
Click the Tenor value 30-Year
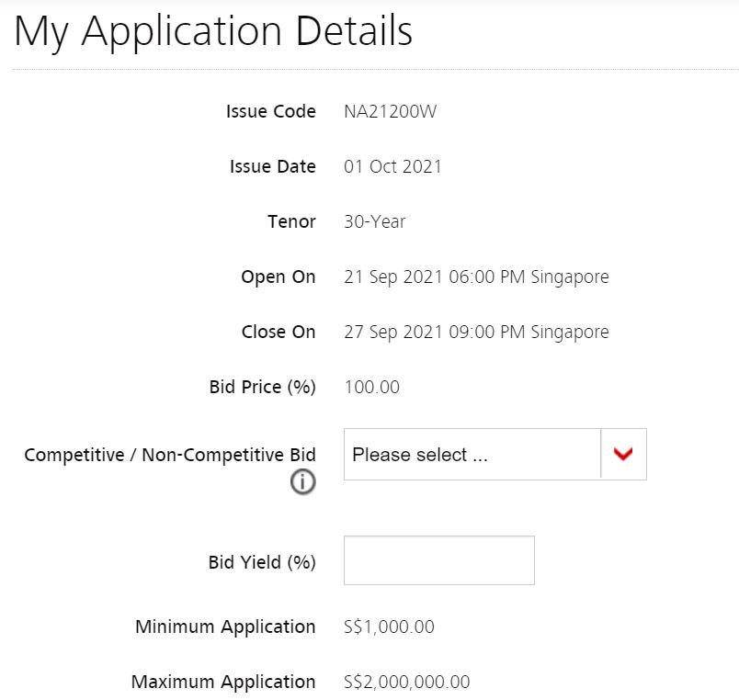click(375, 222)
